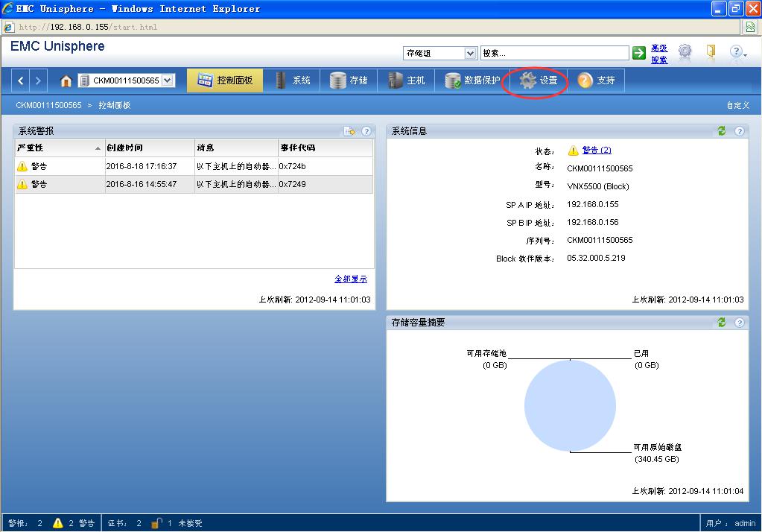
Task: Open the 控制面板 tab
Action: [x=225, y=80]
